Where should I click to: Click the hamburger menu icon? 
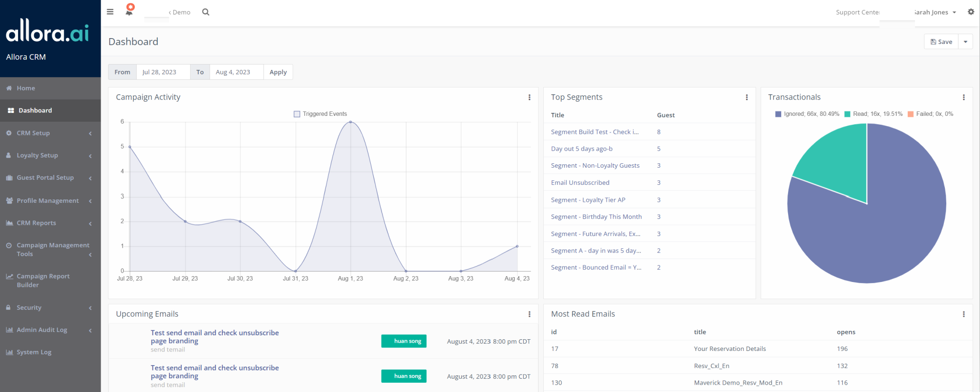pyautogui.click(x=110, y=12)
